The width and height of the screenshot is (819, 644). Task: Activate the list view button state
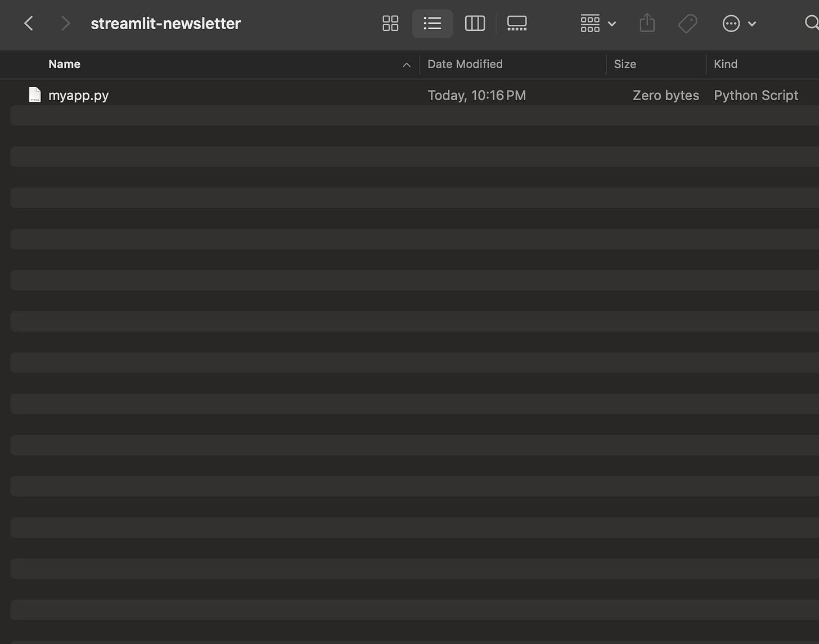click(x=432, y=23)
